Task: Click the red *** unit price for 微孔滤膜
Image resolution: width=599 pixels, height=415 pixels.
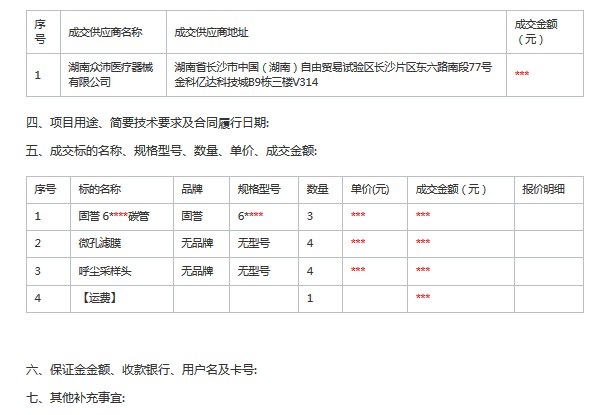Action: click(358, 242)
